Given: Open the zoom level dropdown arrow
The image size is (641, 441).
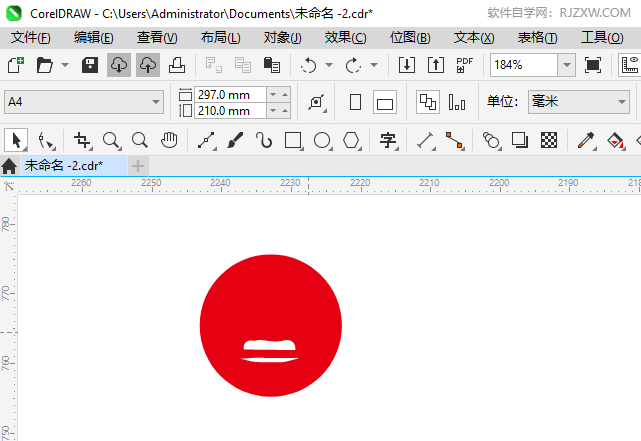Looking at the screenshot, I should click(x=567, y=65).
